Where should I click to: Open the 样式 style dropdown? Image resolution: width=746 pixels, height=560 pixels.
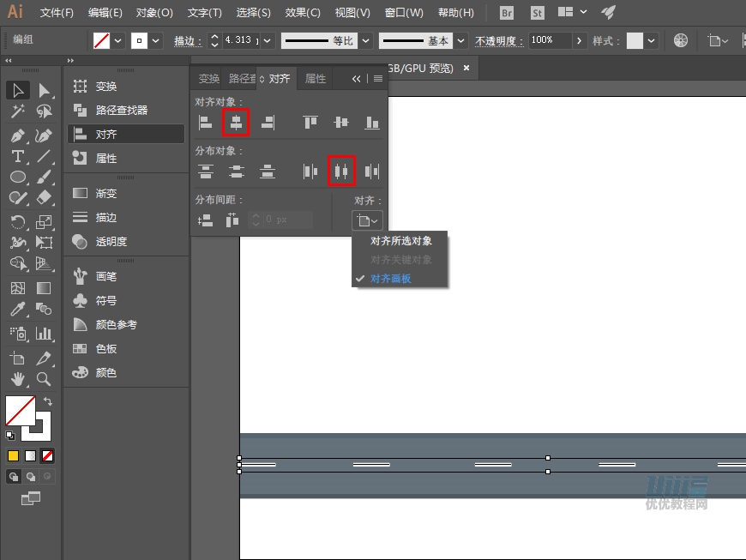point(653,40)
